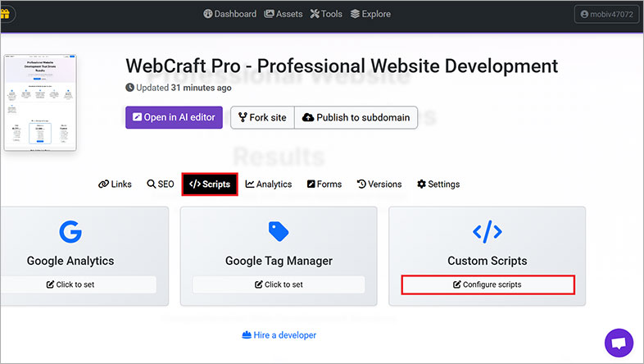Click the Google Analytics G logo
The width and height of the screenshot is (644, 364).
click(70, 232)
